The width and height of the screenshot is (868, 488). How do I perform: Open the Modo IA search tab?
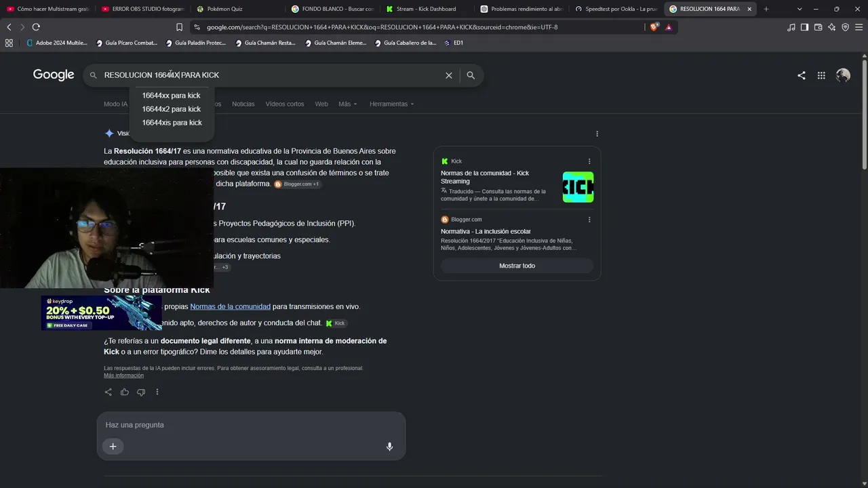click(115, 104)
